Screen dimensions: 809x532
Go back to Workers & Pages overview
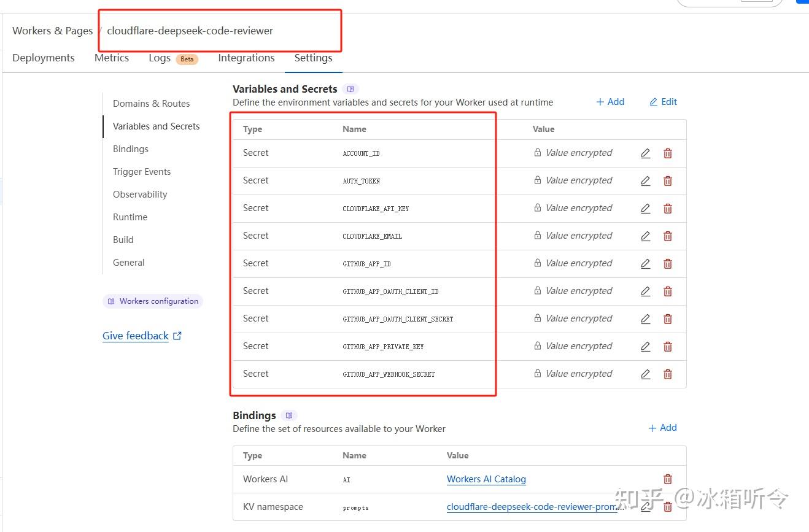tap(52, 31)
